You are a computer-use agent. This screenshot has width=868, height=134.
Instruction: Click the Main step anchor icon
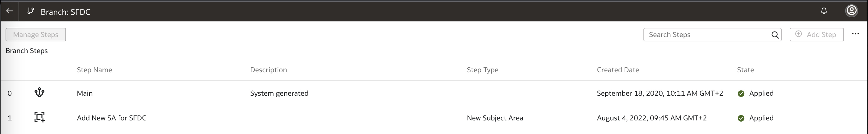[x=39, y=93]
